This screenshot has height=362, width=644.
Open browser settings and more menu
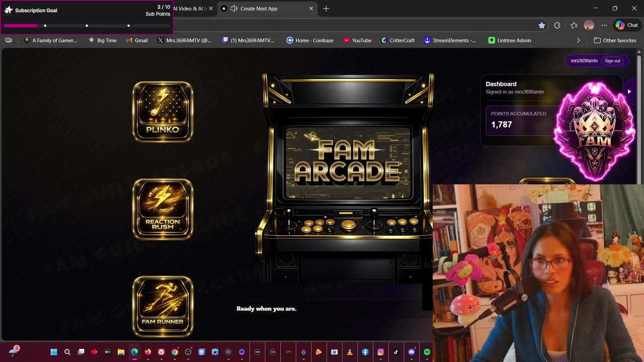[x=604, y=25]
